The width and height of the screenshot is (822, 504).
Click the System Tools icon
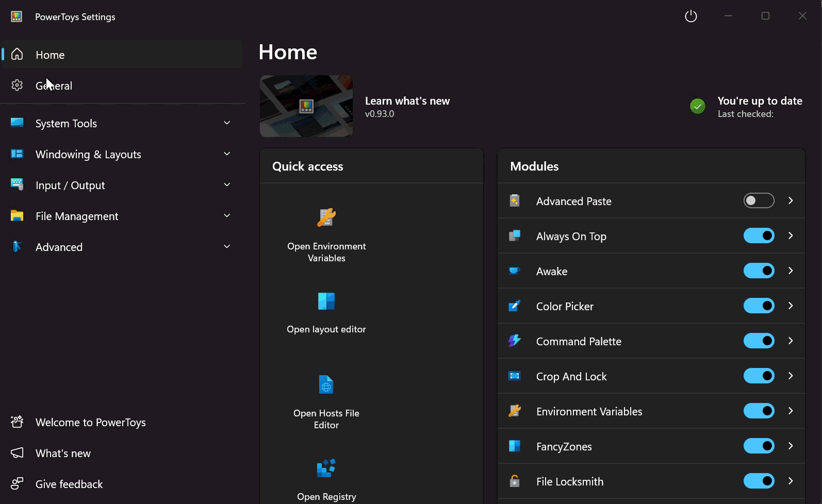click(x=17, y=123)
